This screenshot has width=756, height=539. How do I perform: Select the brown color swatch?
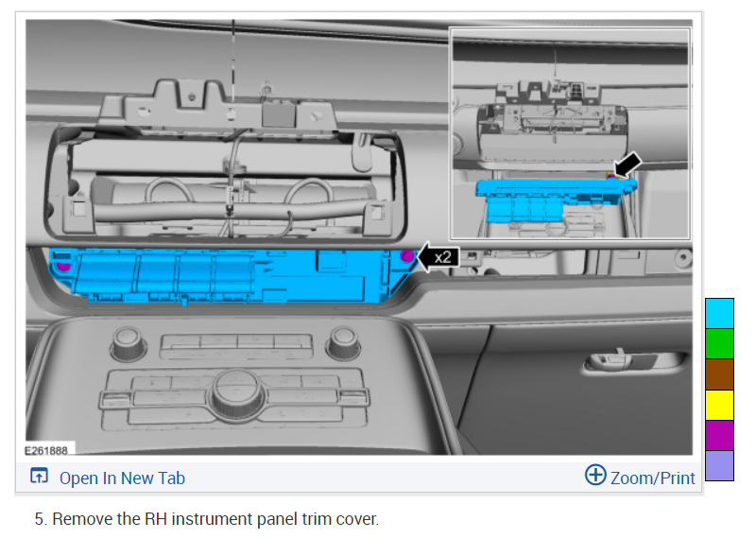(719, 374)
